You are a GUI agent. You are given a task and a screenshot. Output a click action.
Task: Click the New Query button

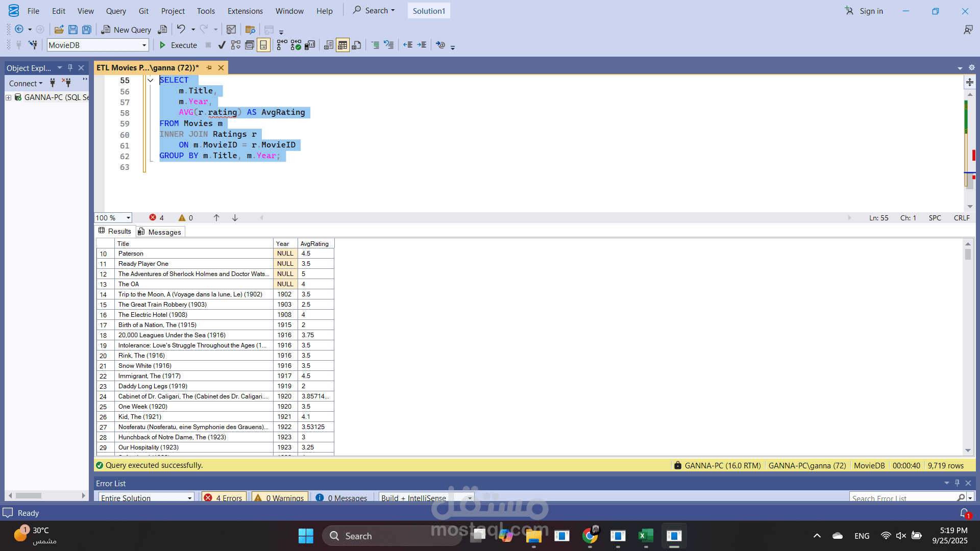pyautogui.click(x=126, y=30)
